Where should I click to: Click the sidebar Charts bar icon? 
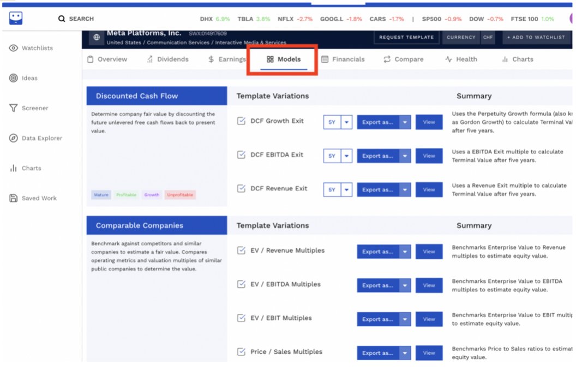point(14,168)
